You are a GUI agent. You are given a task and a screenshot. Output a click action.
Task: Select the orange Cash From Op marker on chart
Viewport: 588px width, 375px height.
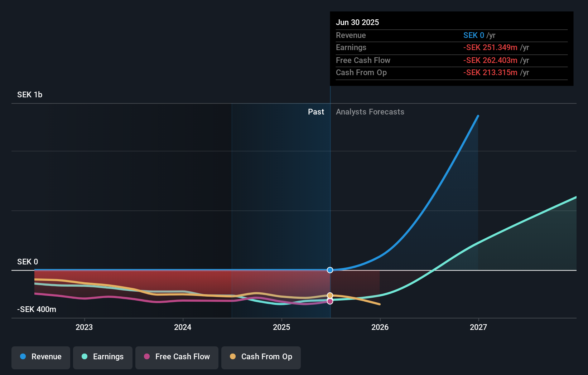pyautogui.click(x=330, y=295)
